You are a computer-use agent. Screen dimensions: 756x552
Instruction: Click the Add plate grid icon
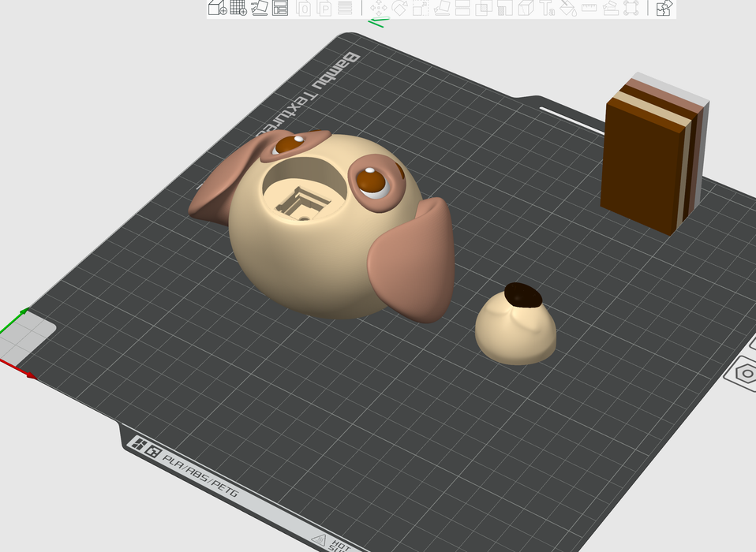[238, 9]
